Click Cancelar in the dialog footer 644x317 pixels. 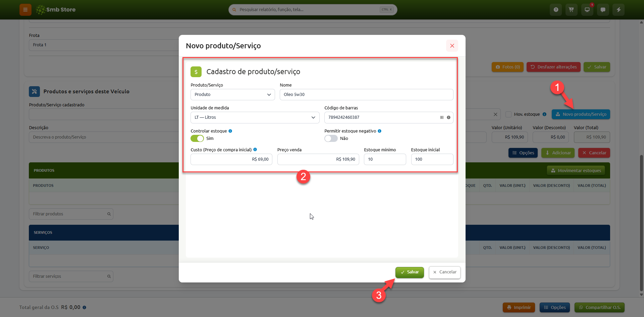(x=445, y=272)
